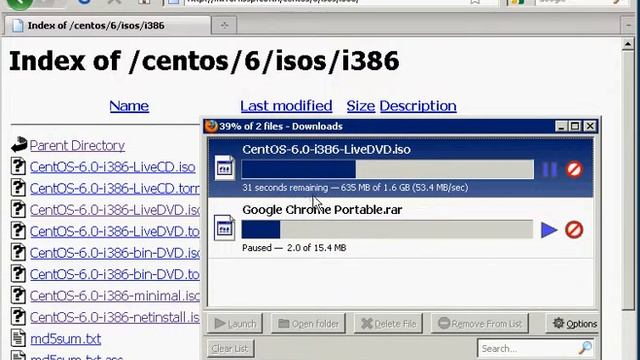The height and width of the screenshot is (360, 640).
Task: Click the Firefox icon in Downloads title bar
Action: [x=211, y=126]
